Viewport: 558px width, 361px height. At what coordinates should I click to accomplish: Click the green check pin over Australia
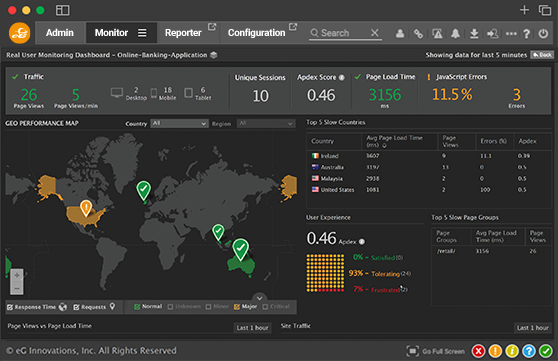(x=241, y=249)
